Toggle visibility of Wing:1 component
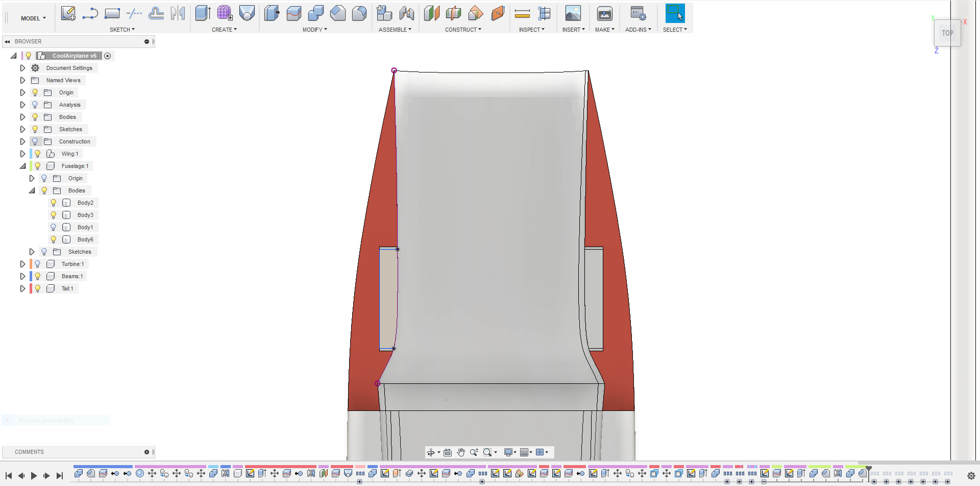 coord(38,154)
